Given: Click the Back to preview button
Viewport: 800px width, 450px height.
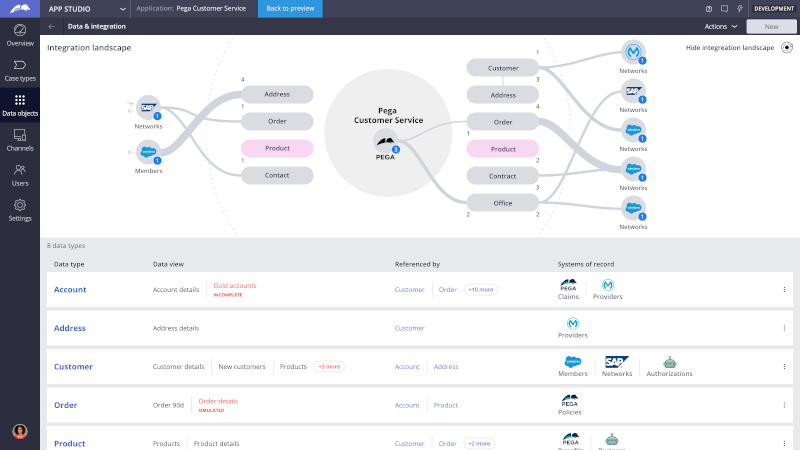Looking at the screenshot, I should coord(290,8).
